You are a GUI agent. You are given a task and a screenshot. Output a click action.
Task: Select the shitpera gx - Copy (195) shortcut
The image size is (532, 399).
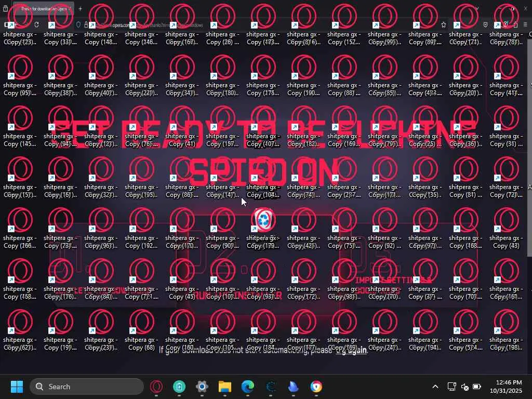141,177
